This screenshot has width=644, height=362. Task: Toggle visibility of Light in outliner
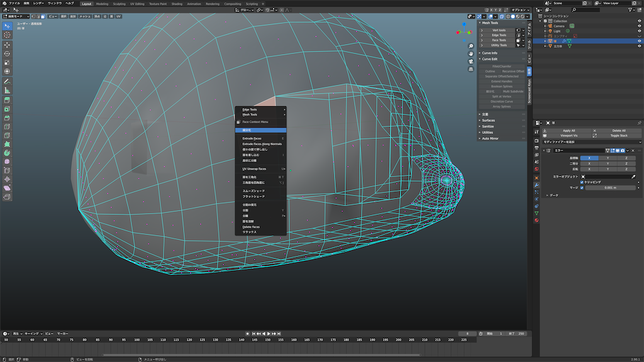(x=639, y=31)
